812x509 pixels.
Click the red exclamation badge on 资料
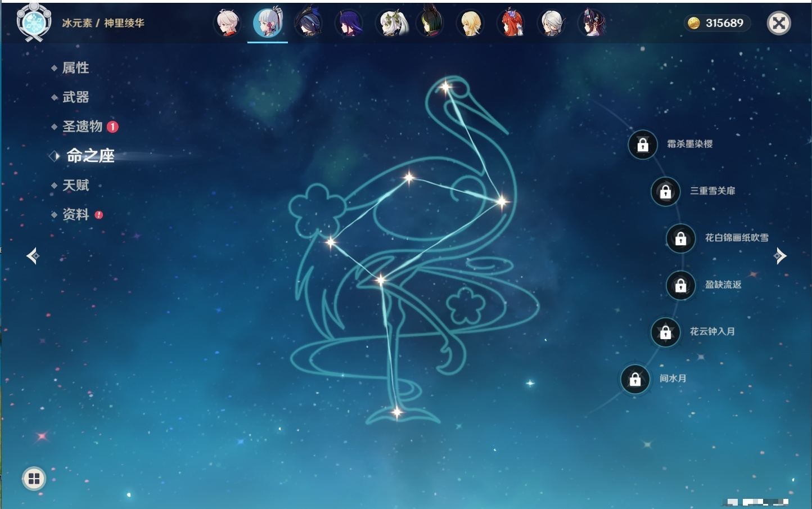[x=99, y=214]
